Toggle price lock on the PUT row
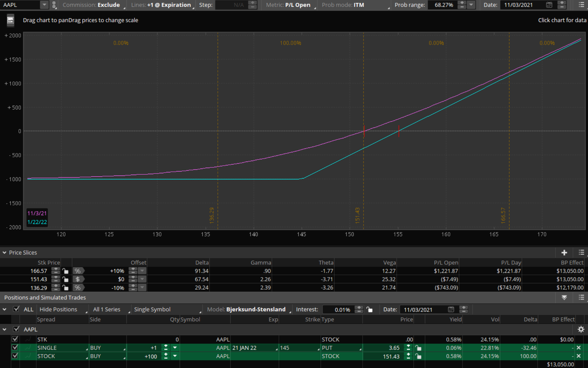The width and height of the screenshot is (588, 368). click(x=418, y=348)
